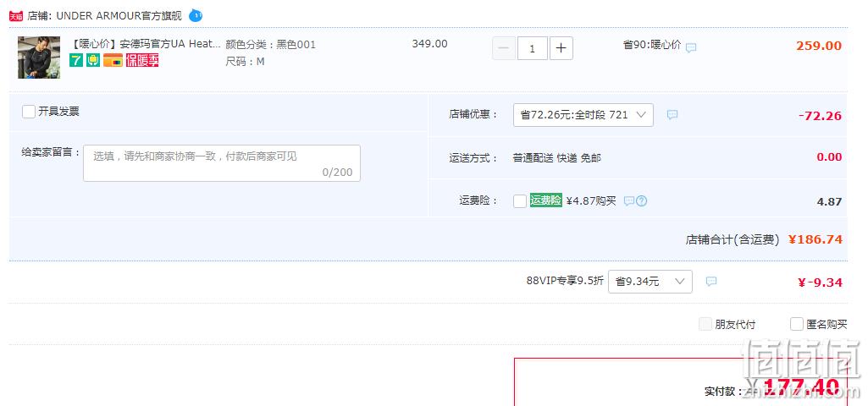Click the comment icon after ¥4.87购买
This screenshot has width=868, height=406.
[x=629, y=200]
